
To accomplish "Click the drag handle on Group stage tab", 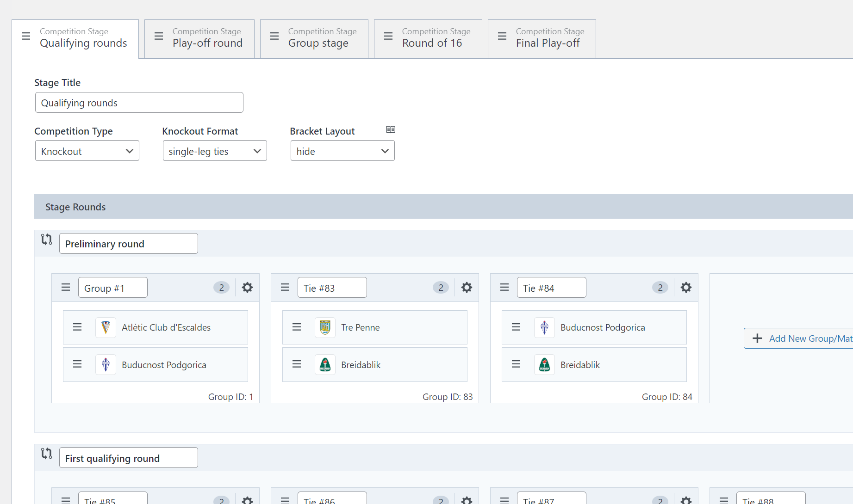I will pos(274,36).
